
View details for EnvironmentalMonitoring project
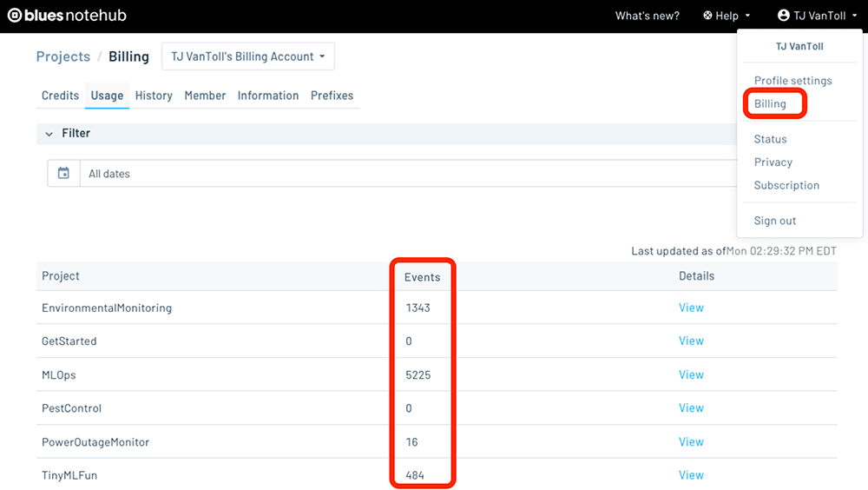click(691, 308)
